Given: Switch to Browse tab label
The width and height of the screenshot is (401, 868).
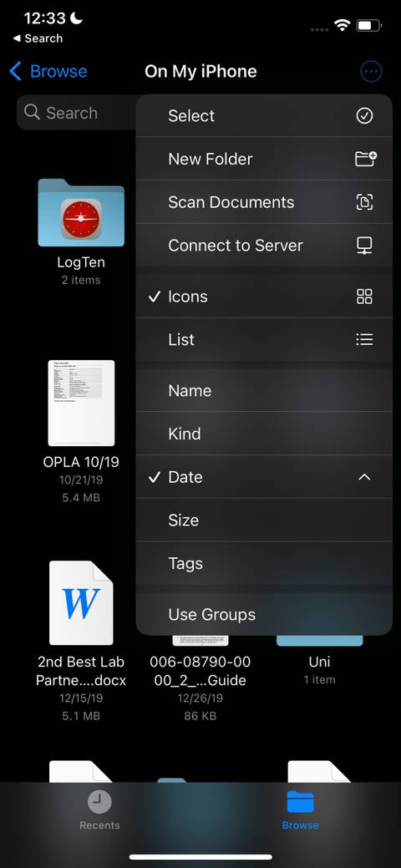Looking at the screenshot, I should 300,825.
